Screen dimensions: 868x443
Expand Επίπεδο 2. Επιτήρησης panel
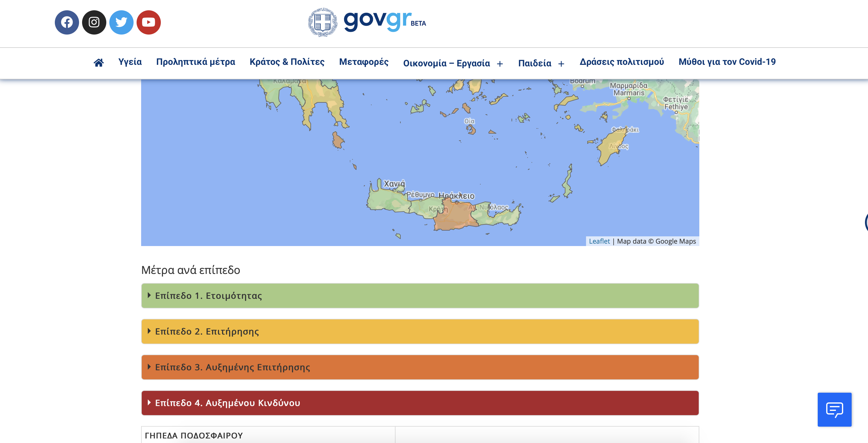[207, 331]
